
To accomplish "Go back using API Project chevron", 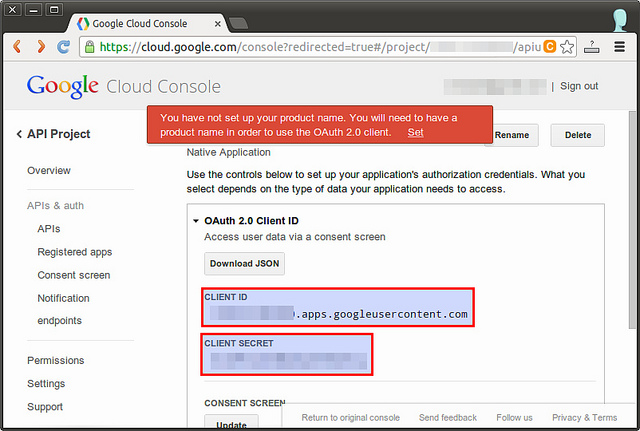I will tap(19, 134).
